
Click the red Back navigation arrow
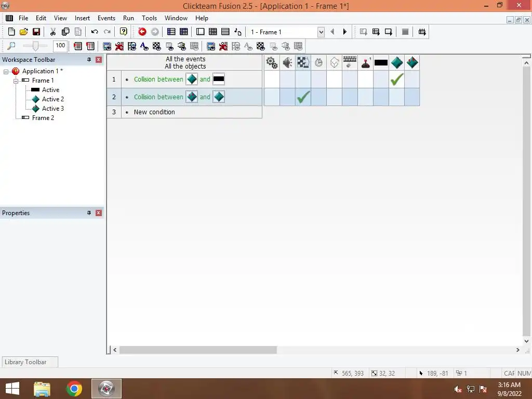(142, 32)
